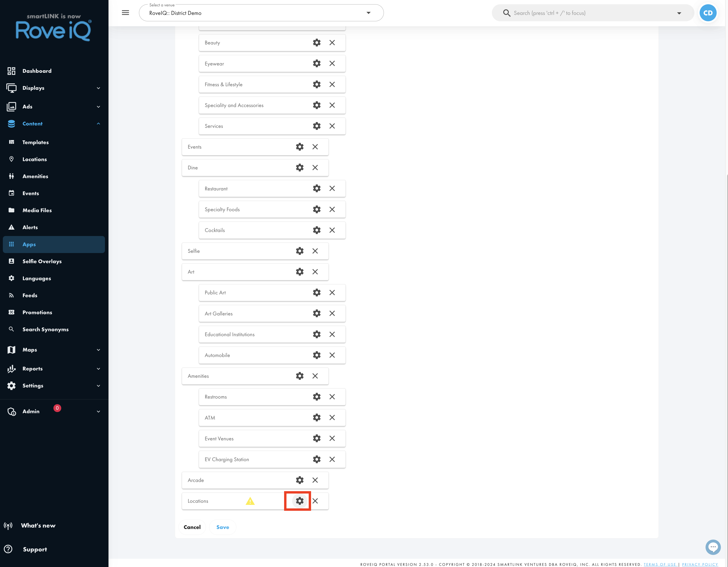This screenshot has width=728, height=567.
Task: Select Apps in sidebar
Action: click(54, 244)
